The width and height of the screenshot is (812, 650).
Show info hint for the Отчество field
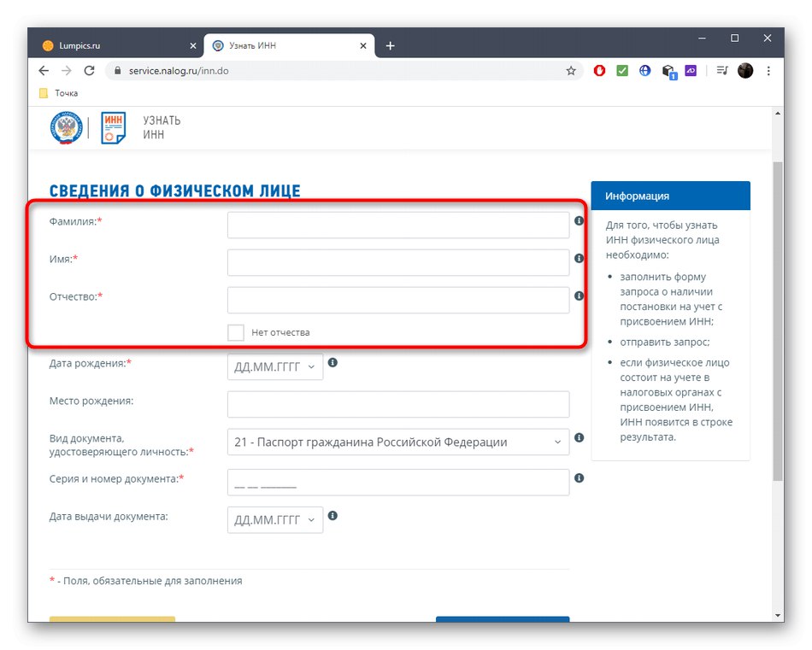579,296
